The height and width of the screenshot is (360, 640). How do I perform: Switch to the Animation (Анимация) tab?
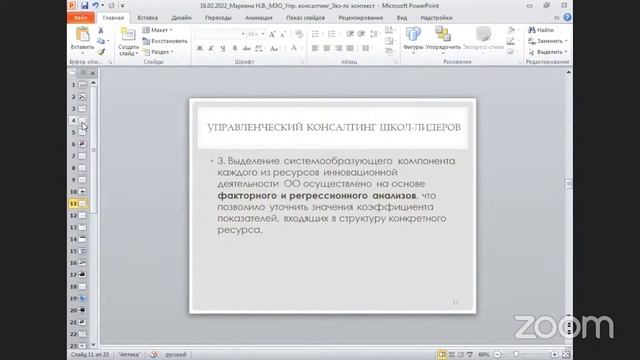pyautogui.click(x=259, y=18)
